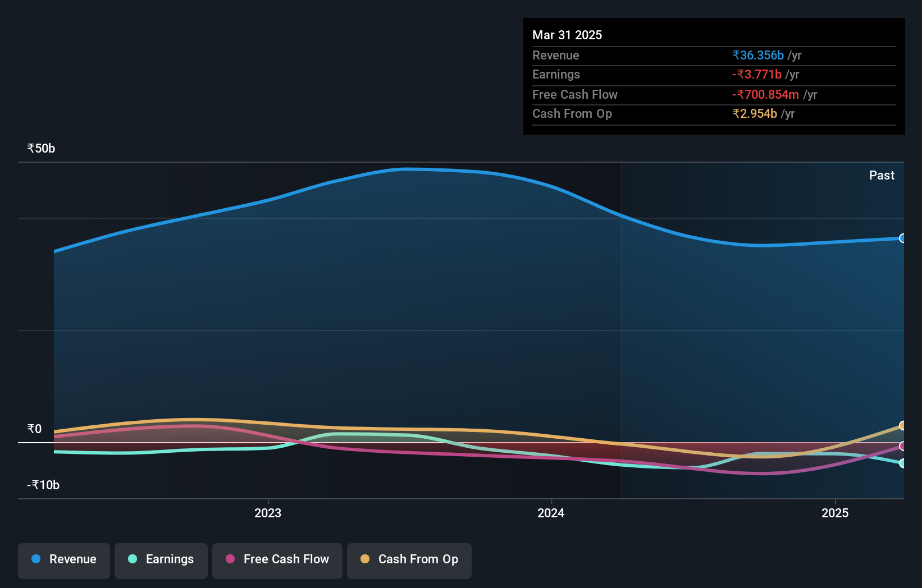922x588 pixels.
Task: Click the 2025 region of the timeline
Action: pos(835,512)
